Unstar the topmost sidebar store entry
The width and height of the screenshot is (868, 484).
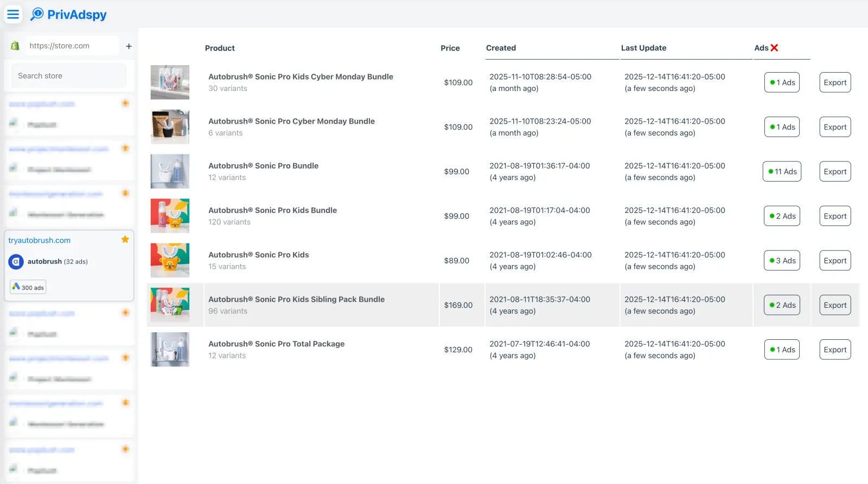[125, 103]
